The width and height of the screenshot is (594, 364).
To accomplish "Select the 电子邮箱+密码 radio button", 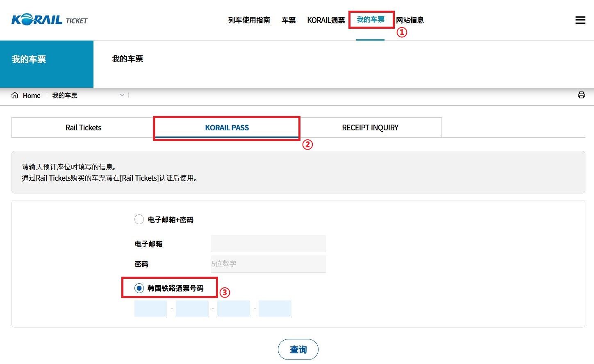I will click(x=139, y=219).
